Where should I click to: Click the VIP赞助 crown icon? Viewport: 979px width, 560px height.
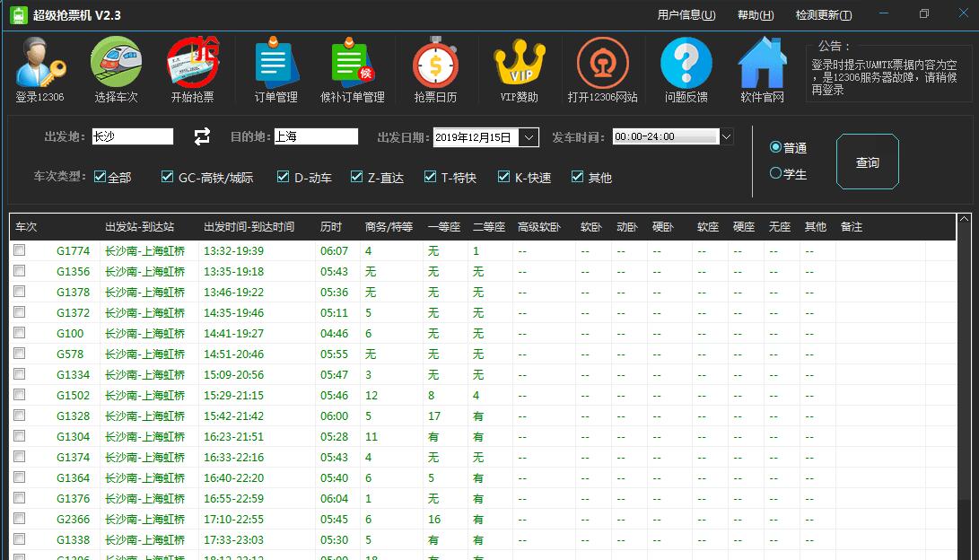click(519, 70)
